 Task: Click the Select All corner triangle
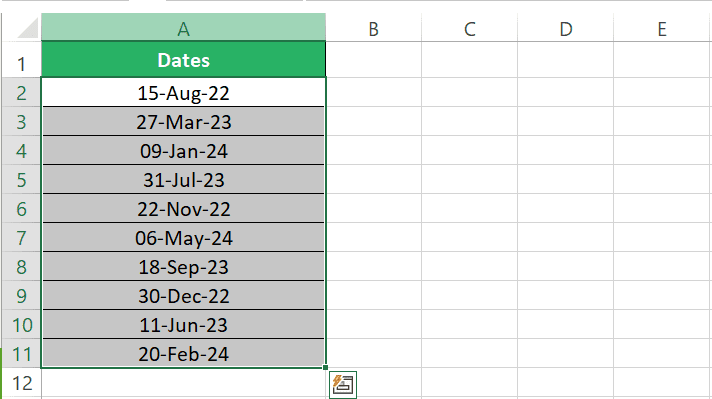tap(28, 29)
